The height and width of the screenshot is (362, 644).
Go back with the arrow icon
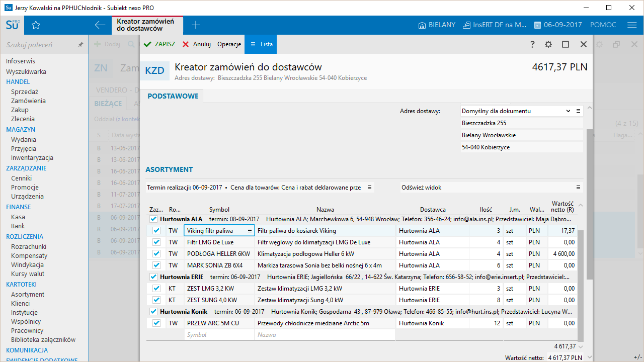100,25
